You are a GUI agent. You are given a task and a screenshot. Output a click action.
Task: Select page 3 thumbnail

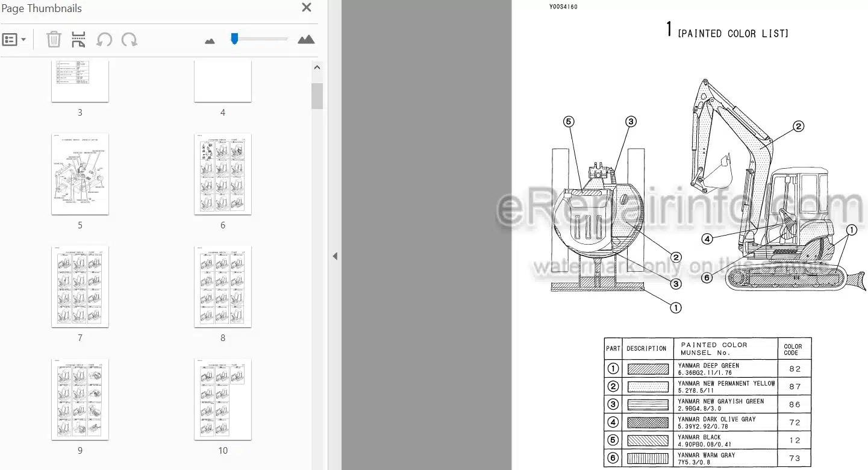click(x=80, y=81)
